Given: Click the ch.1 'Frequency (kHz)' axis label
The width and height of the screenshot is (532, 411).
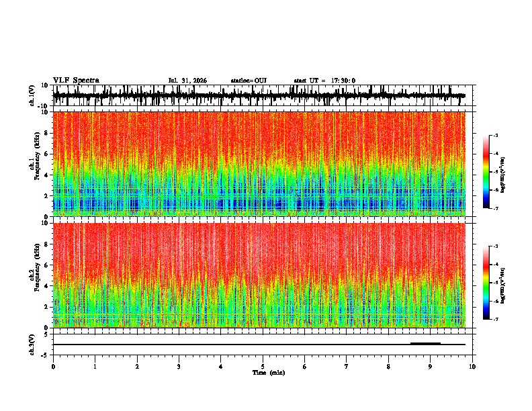Looking at the screenshot, I should click(38, 157).
